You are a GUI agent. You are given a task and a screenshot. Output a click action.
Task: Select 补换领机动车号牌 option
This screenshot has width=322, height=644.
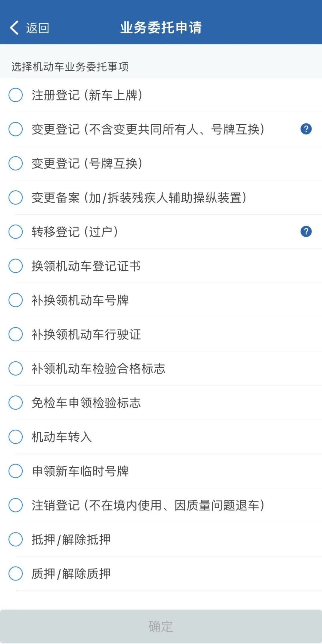pos(16,300)
